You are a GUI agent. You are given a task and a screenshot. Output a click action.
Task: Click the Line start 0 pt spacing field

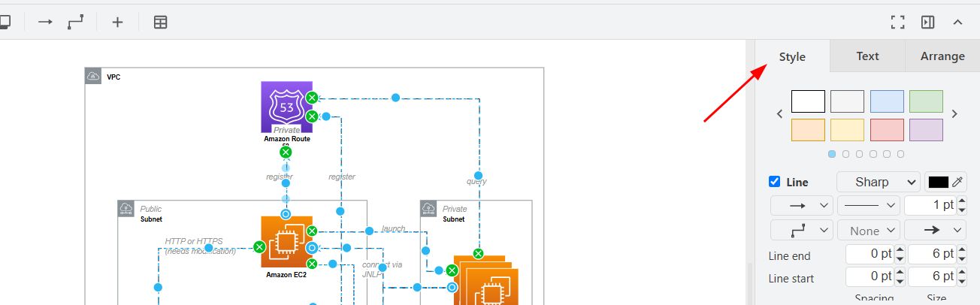pos(870,277)
